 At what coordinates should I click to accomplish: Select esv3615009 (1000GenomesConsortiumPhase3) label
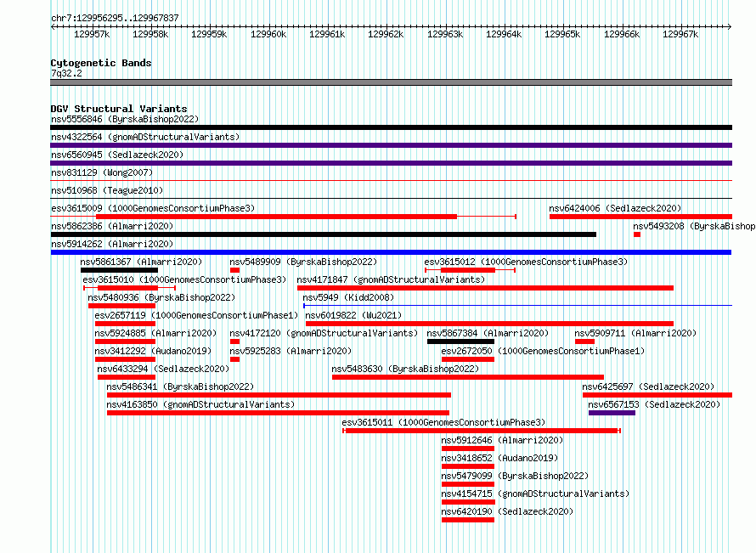coord(153,208)
